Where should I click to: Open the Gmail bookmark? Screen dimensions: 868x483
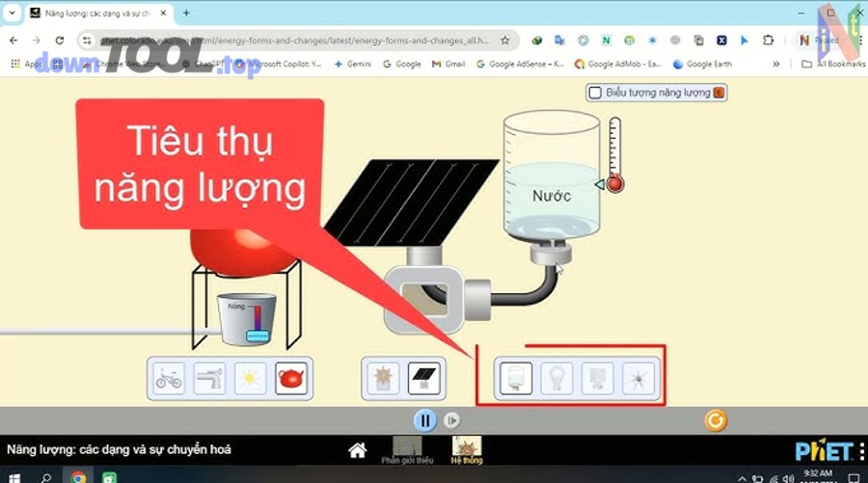click(x=448, y=65)
